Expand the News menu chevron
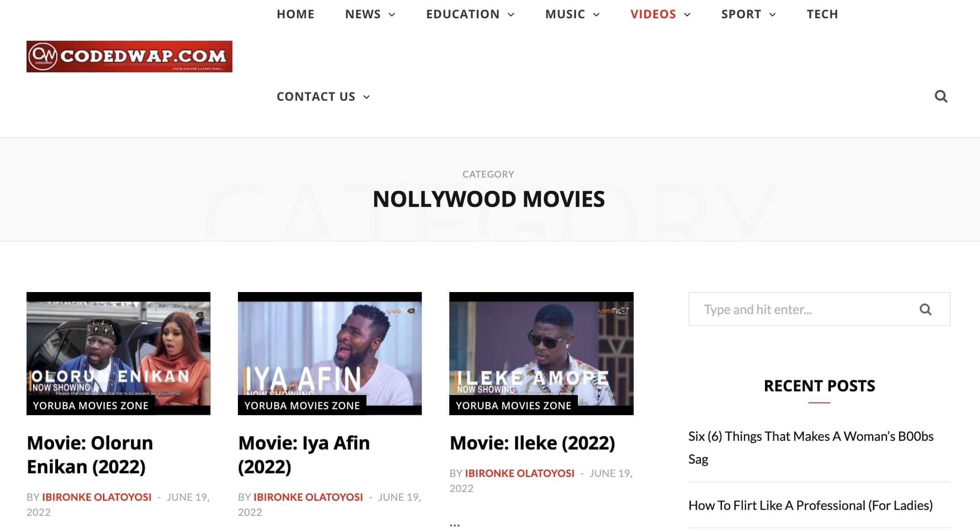The image size is (980, 531). [x=392, y=15]
